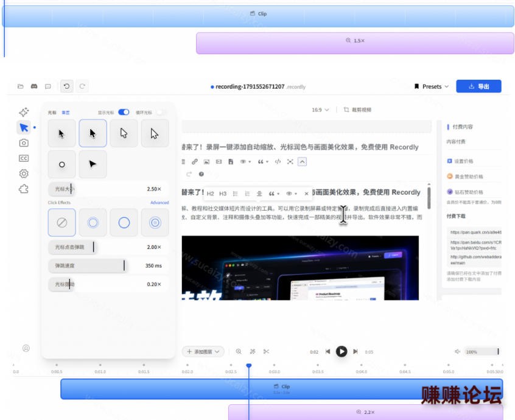
Task: Click the recording-1791552671207 file name
Action: point(250,86)
